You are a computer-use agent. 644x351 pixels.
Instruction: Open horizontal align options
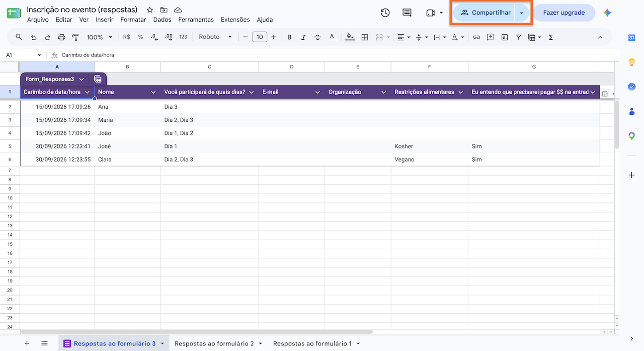[404, 37]
